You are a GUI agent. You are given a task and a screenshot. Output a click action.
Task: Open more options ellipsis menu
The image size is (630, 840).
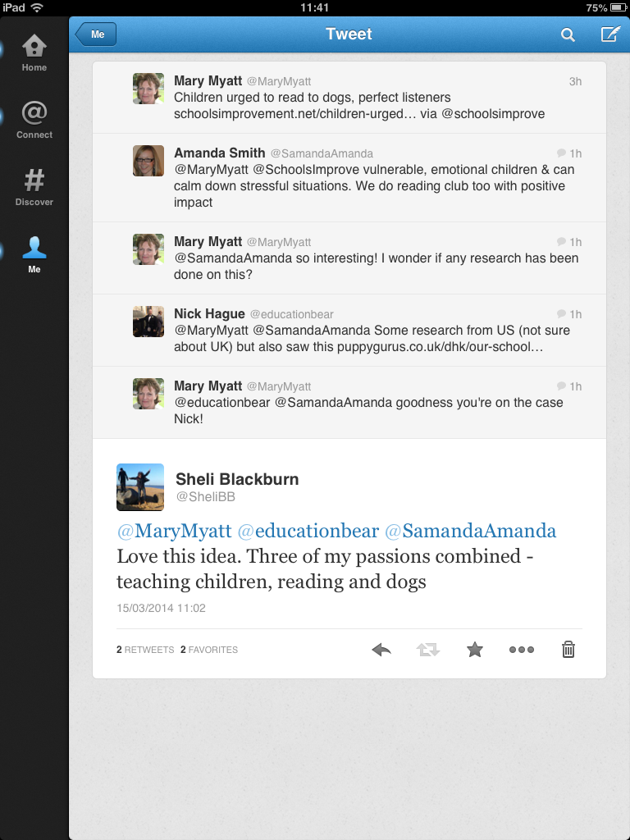click(522, 650)
